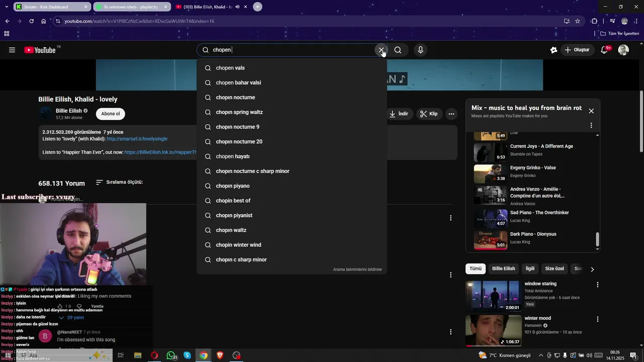
Task: Click the İndir download button
Action: click(x=398, y=114)
